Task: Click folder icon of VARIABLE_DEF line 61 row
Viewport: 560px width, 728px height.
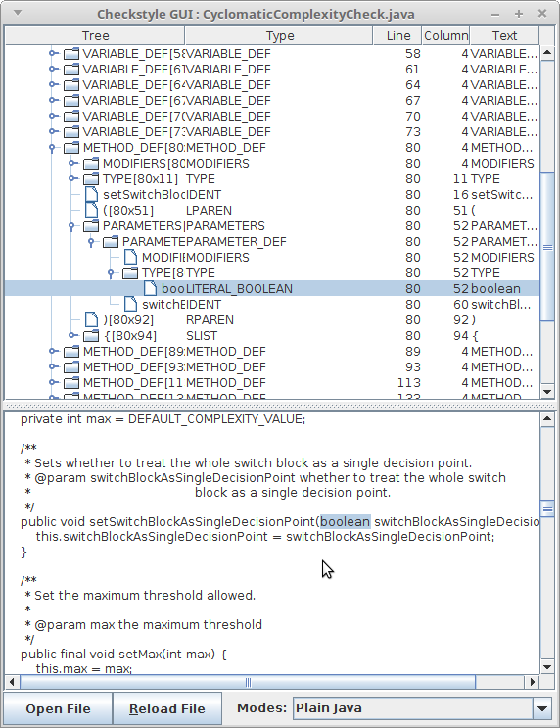Action: (x=71, y=70)
